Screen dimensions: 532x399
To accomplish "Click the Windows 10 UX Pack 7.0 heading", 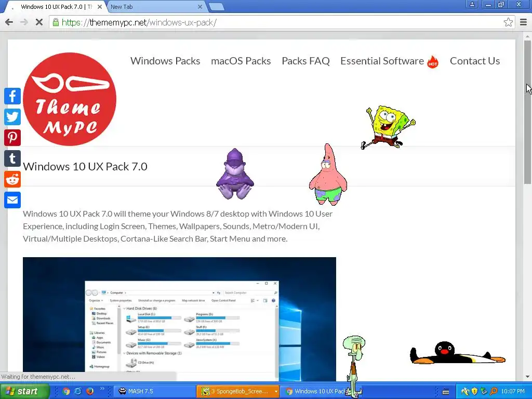I will point(85,167).
